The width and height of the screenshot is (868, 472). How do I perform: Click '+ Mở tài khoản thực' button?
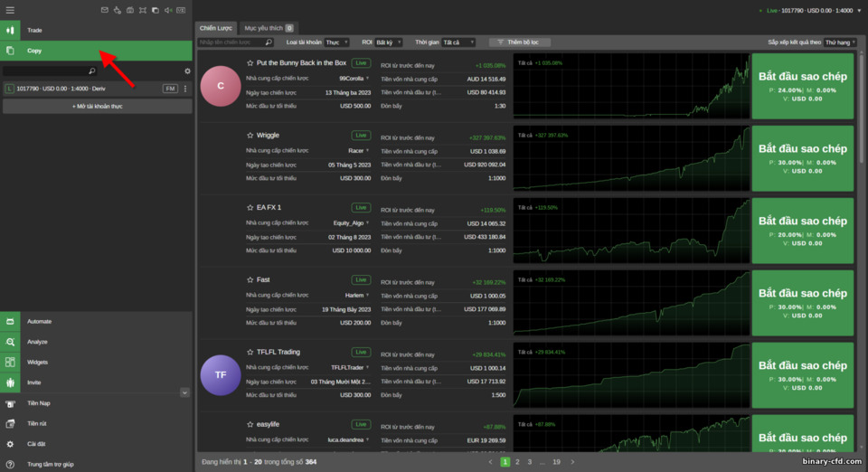click(98, 106)
